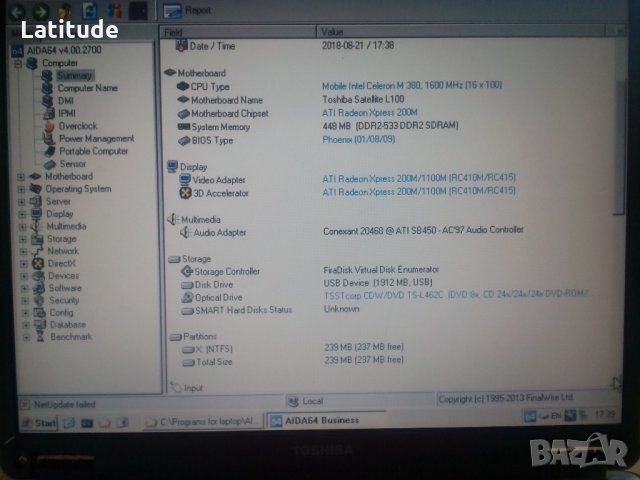Click the NetUpdate failed status entry
The width and height of the screenshot is (640, 480).
click(64, 404)
